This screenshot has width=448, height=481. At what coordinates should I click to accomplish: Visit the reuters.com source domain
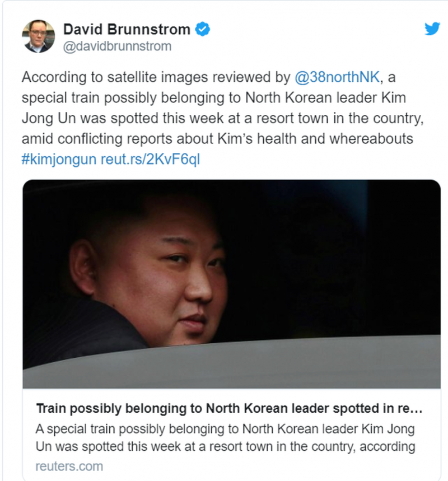click(x=69, y=466)
